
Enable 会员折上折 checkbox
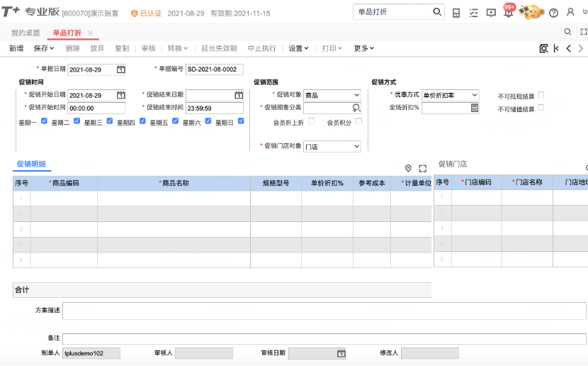tap(311, 121)
